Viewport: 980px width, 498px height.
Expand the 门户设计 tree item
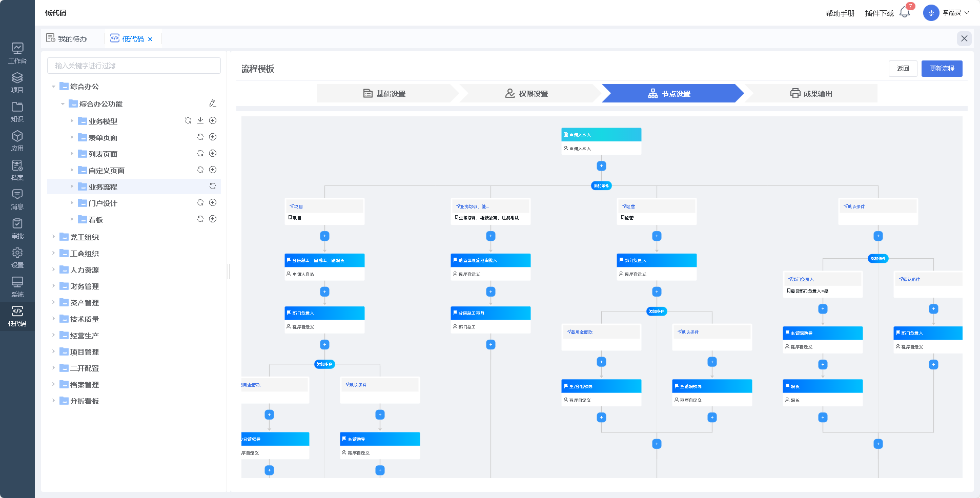72,203
